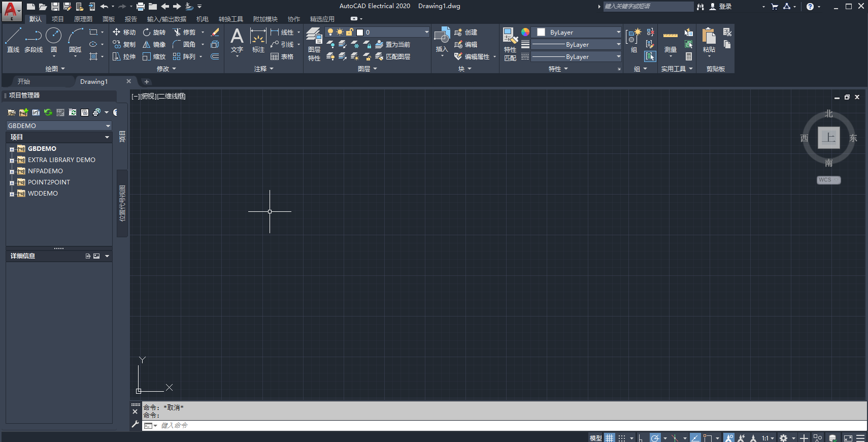
Task: Open the GBDEMO project dropdown
Action: click(59, 125)
